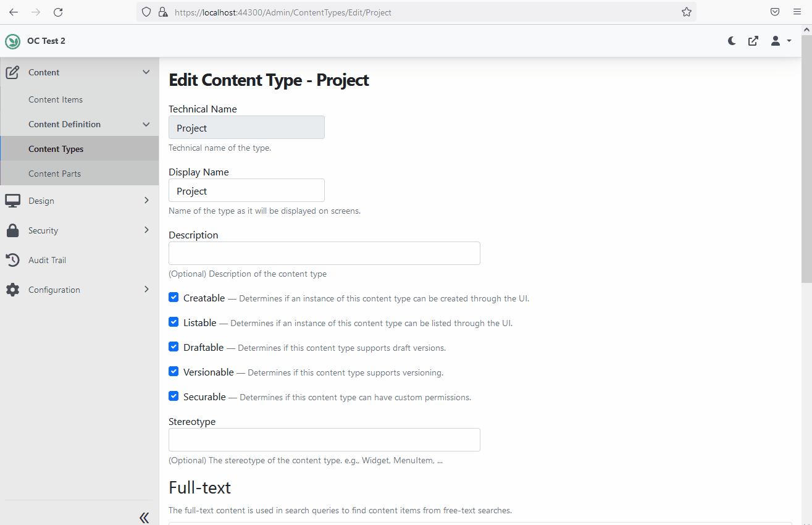Click the Security padlock icon
Screen dimensions: 812x525
12,230
